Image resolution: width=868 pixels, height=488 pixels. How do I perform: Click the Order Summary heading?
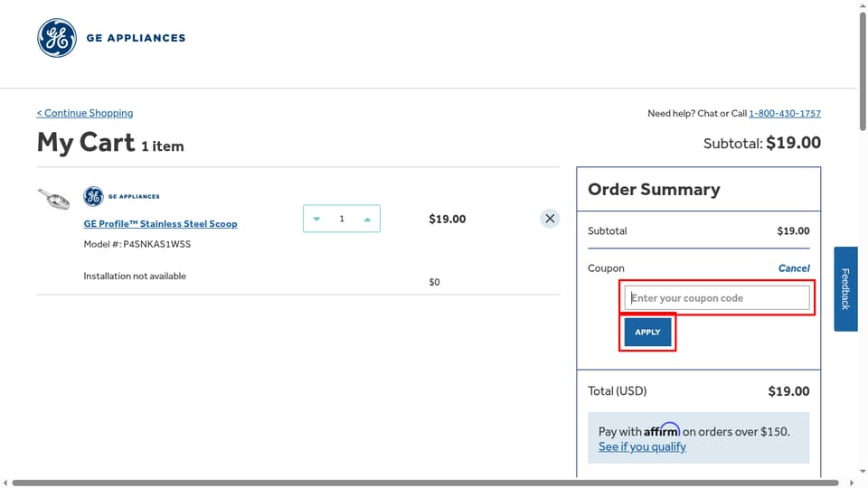pyautogui.click(x=654, y=189)
